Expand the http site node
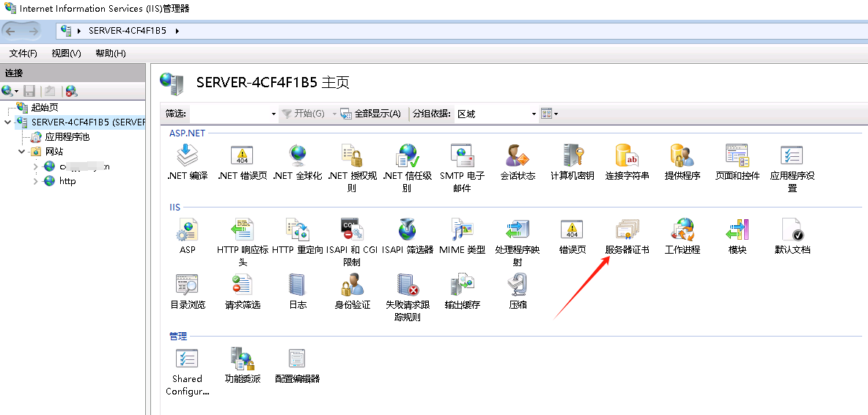This screenshot has width=868, height=415. (x=36, y=181)
